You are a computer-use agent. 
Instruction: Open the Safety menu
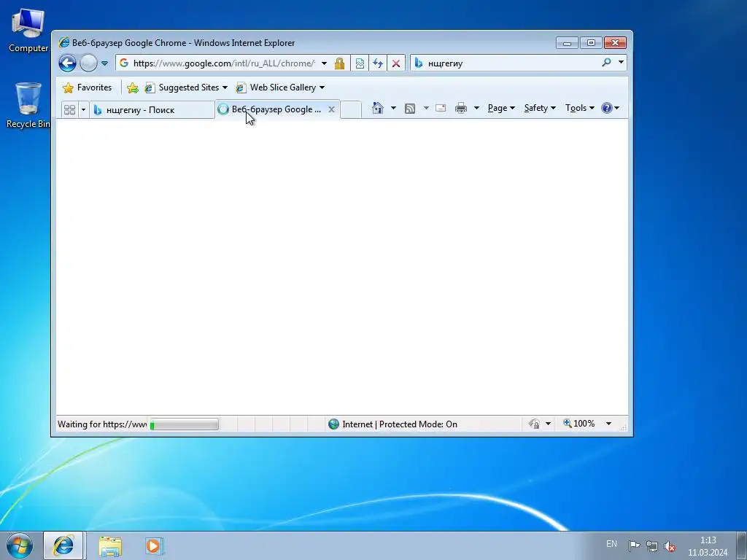coord(540,108)
